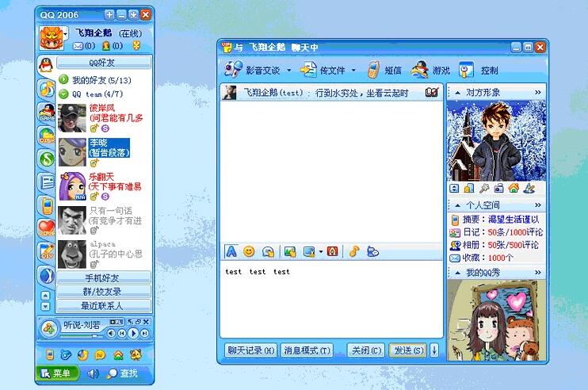Click the bottom mobile phone shortcut icon
588x390 pixels.
tap(49, 354)
